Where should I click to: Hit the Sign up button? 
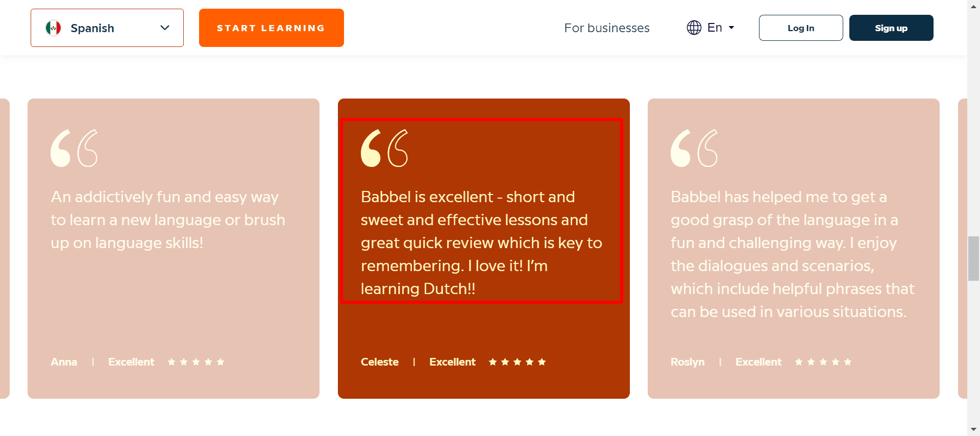[891, 28]
